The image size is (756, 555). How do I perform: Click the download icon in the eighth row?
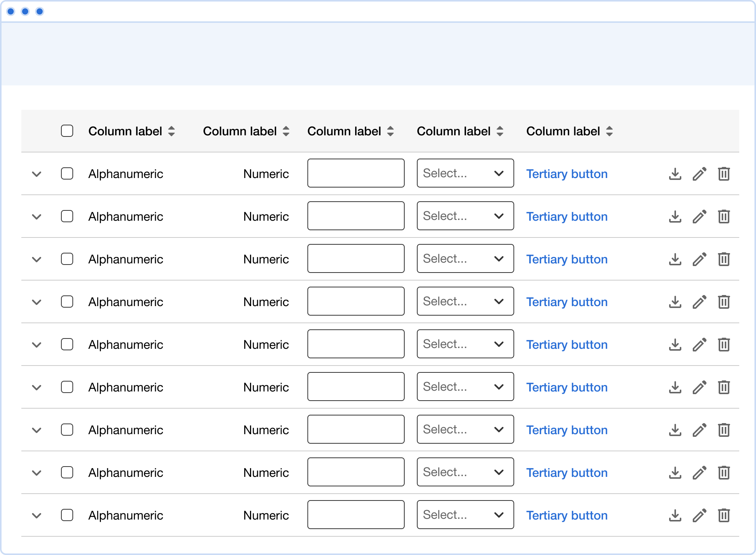coord(675,473)
